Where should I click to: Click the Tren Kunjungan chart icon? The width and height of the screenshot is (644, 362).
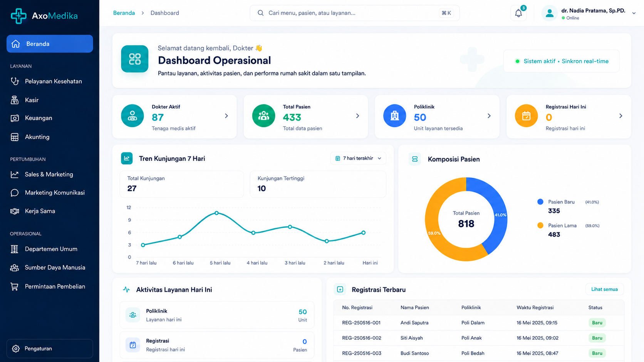[x=127, y=158]
